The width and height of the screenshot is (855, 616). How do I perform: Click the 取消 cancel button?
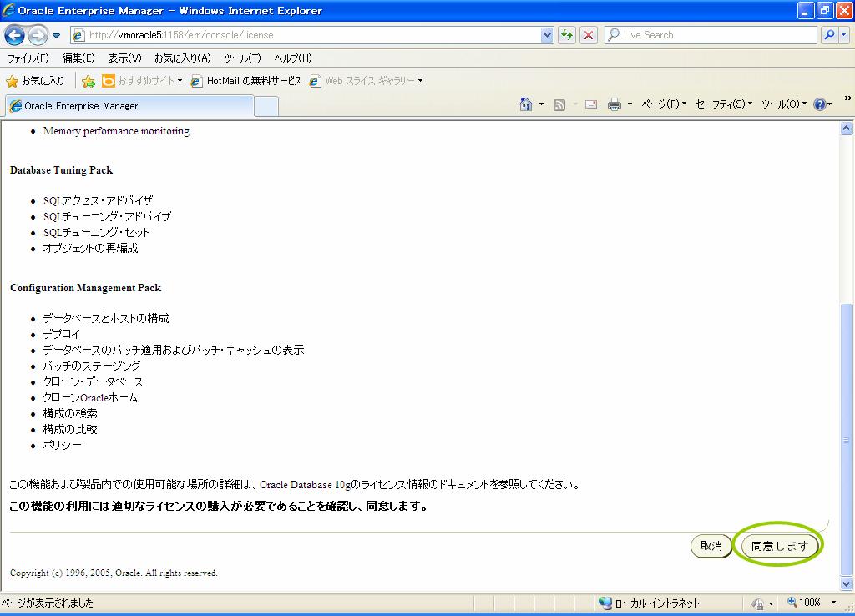click(x=711, y=546)
